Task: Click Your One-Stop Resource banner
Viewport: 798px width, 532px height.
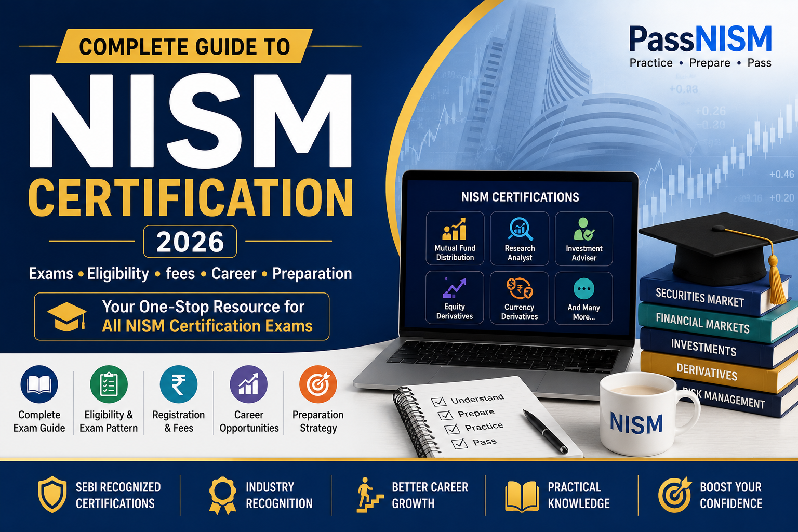Action: (182, 316)
